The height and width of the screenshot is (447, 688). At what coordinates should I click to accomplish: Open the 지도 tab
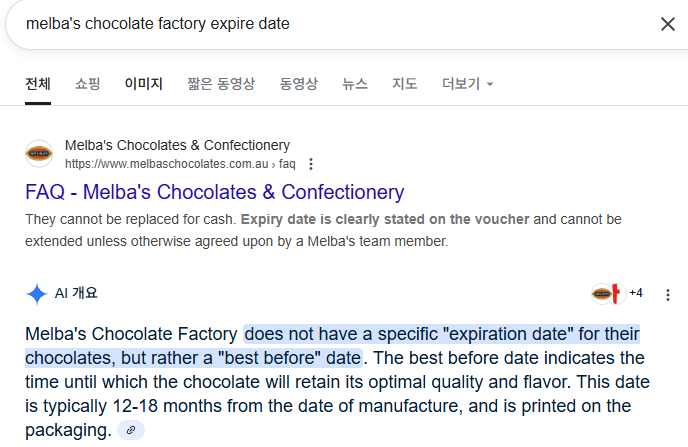click(x=405, y=84)
